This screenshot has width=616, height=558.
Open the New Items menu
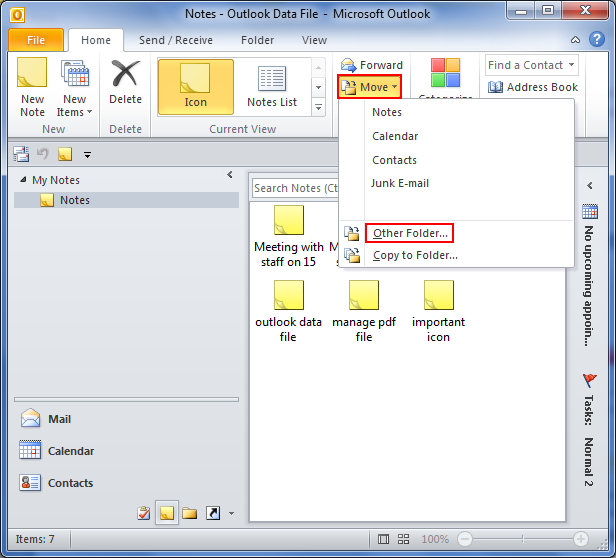click(74, 87)
